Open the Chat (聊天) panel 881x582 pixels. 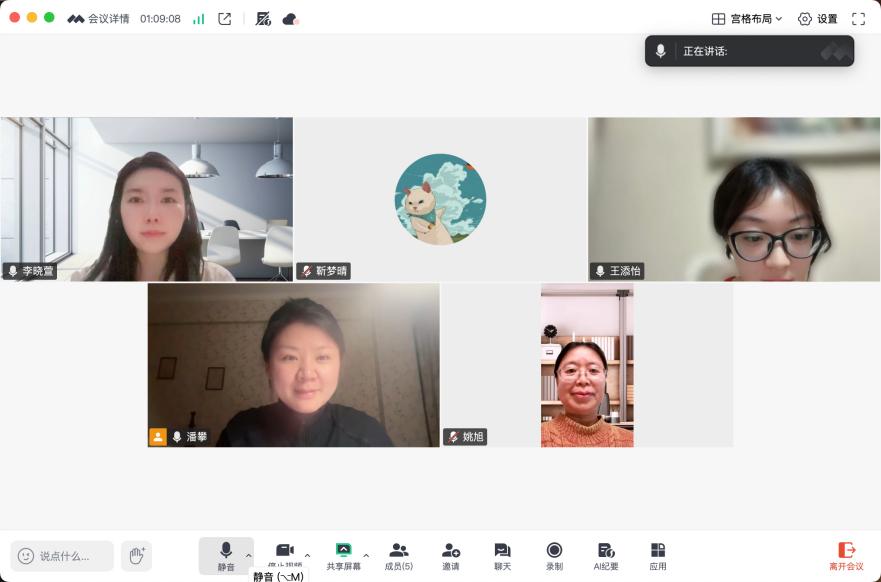[502, 555]
